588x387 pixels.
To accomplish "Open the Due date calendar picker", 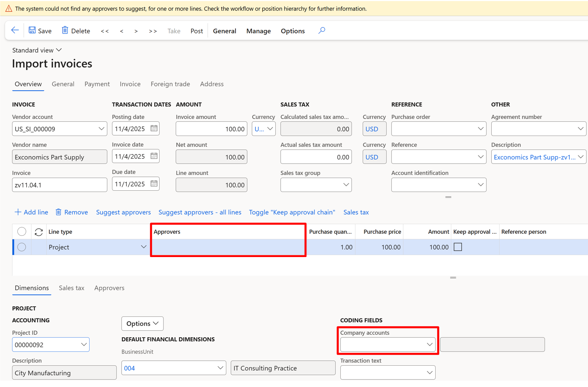I will pyautogui.click(x=154, y=184).
